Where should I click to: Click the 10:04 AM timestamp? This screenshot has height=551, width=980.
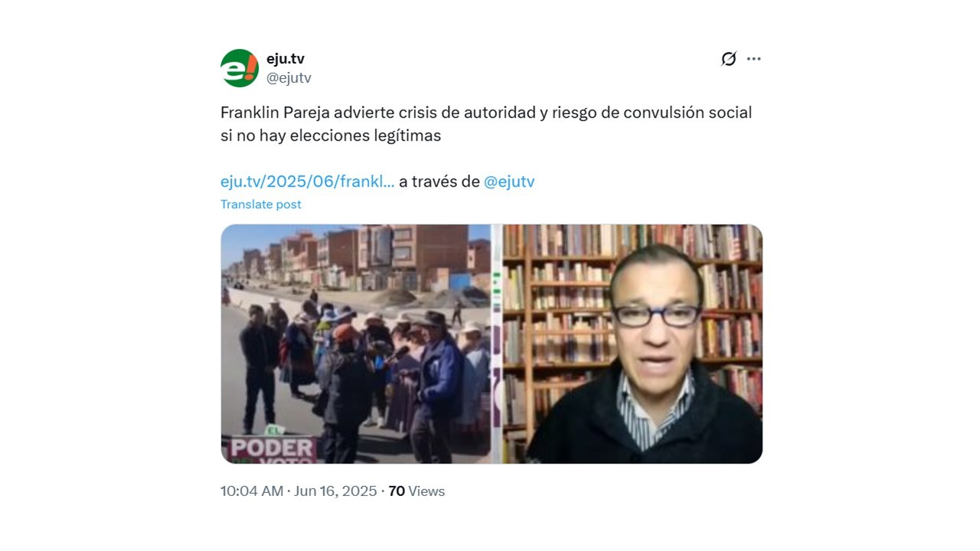click(x=252, y=491)
